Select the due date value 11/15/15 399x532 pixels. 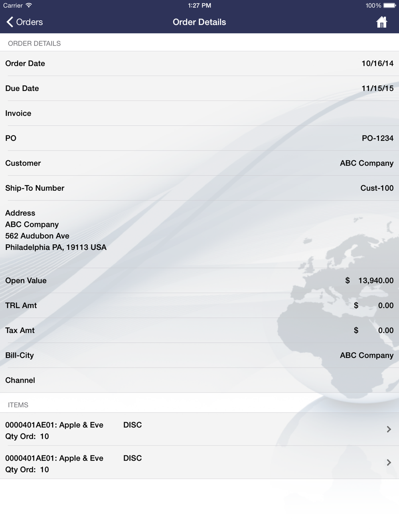[x=377, y=88]
